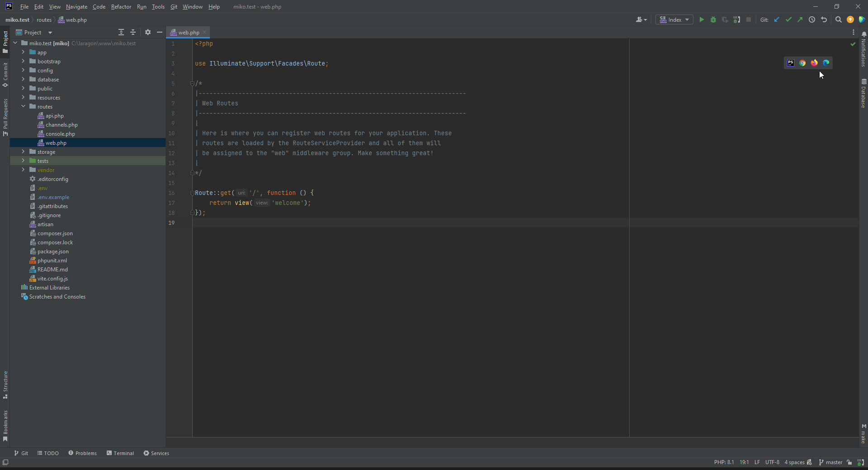Image resolution: width=868 pixels, height=470 pixels.
Task: Toggle PHP debug listening in status bar
Action: [x=861, y=462]
